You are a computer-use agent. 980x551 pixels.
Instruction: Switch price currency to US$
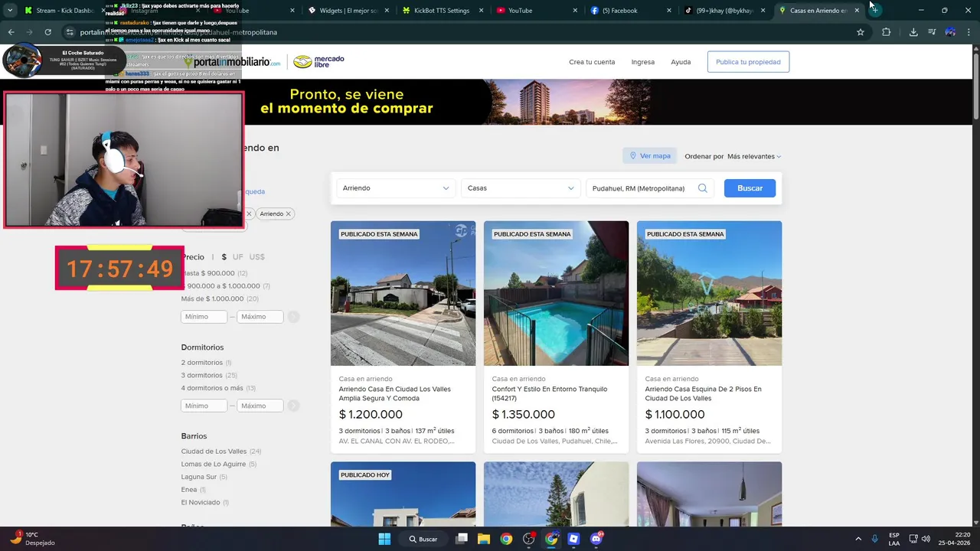pos(256,257)
